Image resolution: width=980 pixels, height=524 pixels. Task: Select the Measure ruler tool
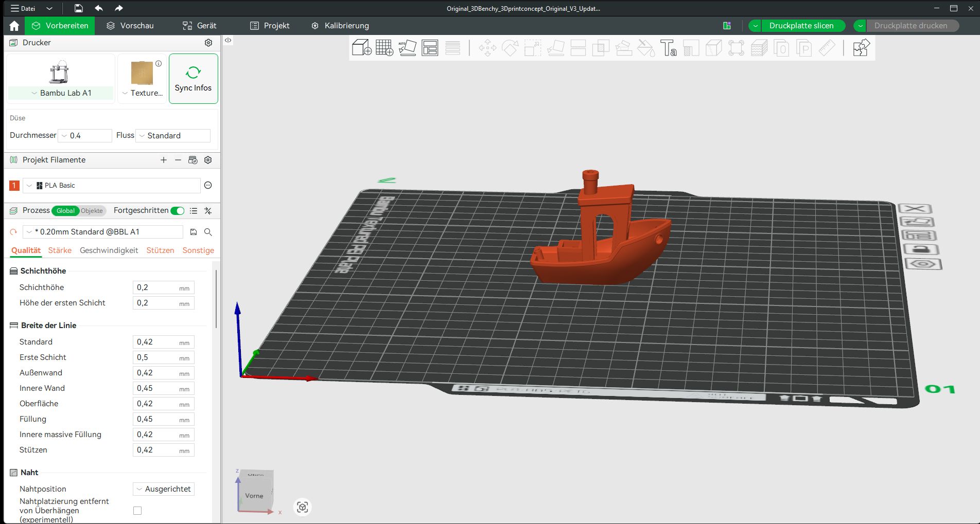click(x=827, y=48)
